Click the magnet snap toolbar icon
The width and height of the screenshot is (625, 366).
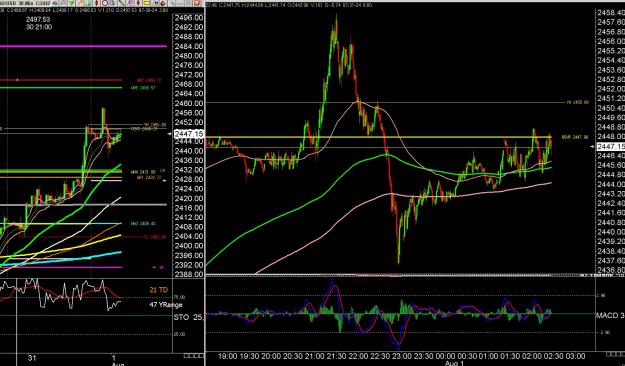(163, 3)
